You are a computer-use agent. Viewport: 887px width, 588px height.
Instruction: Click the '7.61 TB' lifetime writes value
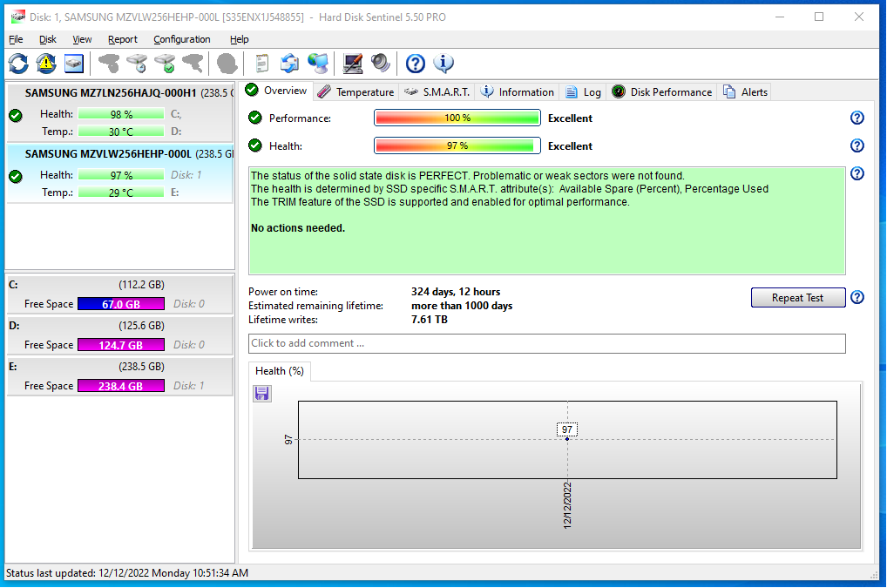point(430,320)
